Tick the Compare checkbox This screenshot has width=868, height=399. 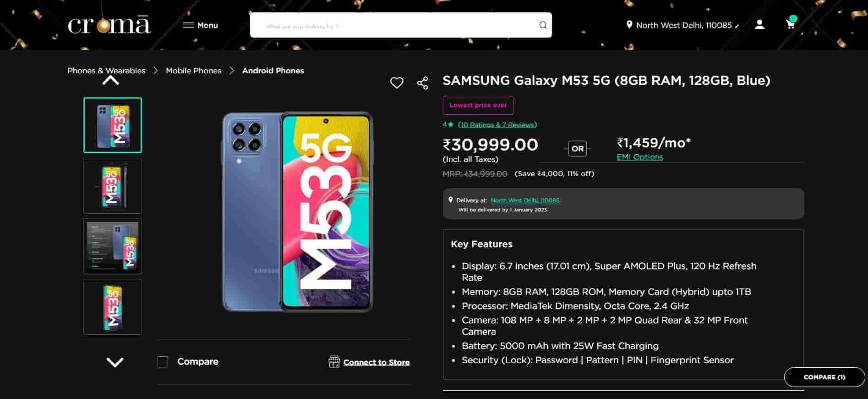click(163, 362)
